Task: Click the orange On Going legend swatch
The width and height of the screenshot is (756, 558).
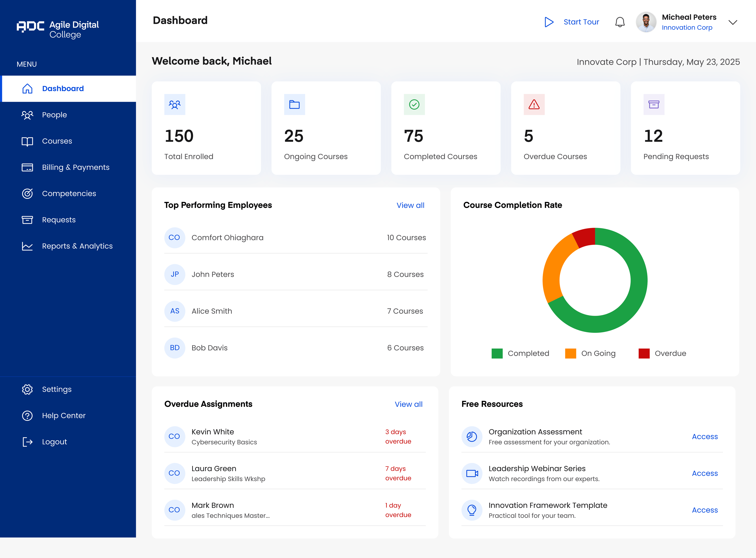Action: pyautogui.click(x=571, y=354)
